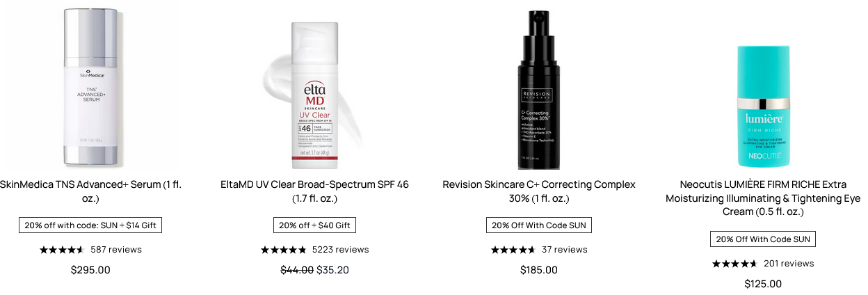This screenshot has width=868, height=295.
Task: Open the 5223 reviews link
Action: [x=340, y=250]
